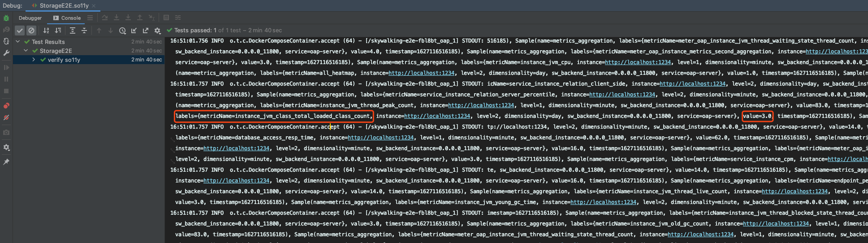
Task: Open the Test History clock dropdown
Action: [x=122, y=30]
